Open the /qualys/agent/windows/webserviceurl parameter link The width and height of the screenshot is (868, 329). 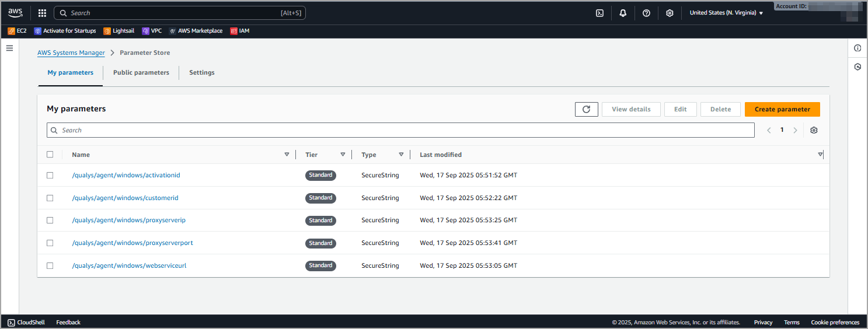coord(129,265)
